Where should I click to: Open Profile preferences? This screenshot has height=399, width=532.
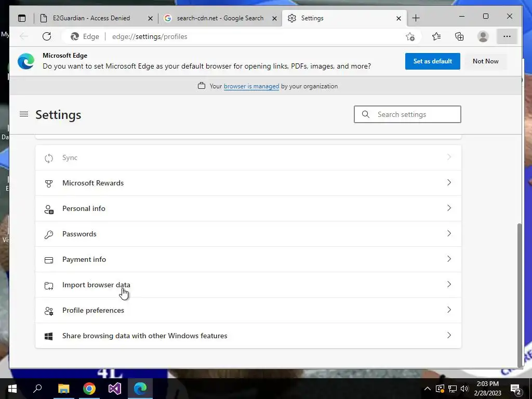tap(248, 310)
